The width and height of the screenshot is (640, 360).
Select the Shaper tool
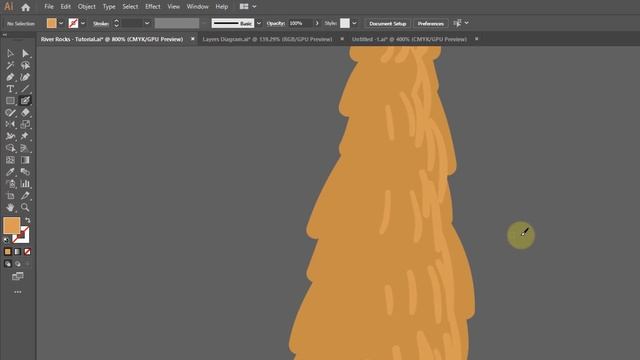[x=10, y=113]
